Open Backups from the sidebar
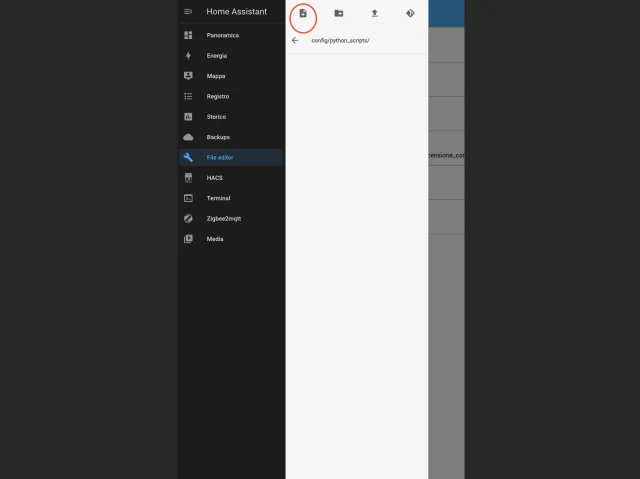This screenshot has height=479, width=640. click(x=218, y=137)
